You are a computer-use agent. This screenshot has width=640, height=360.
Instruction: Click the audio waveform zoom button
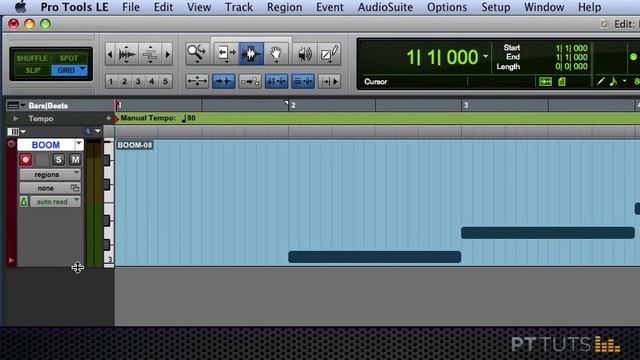coord(127,54)
